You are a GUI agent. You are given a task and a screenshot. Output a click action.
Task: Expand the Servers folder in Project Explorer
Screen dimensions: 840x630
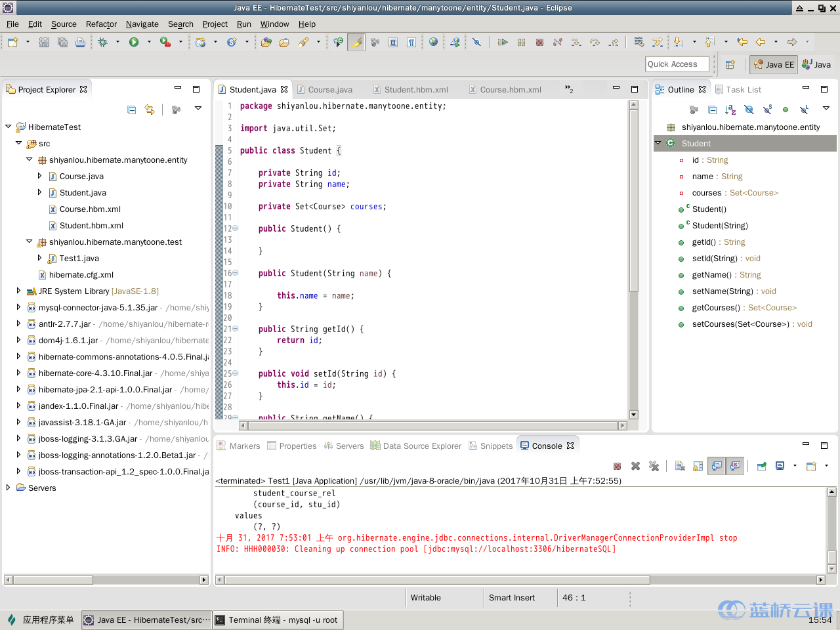click(x=8, y=488)
